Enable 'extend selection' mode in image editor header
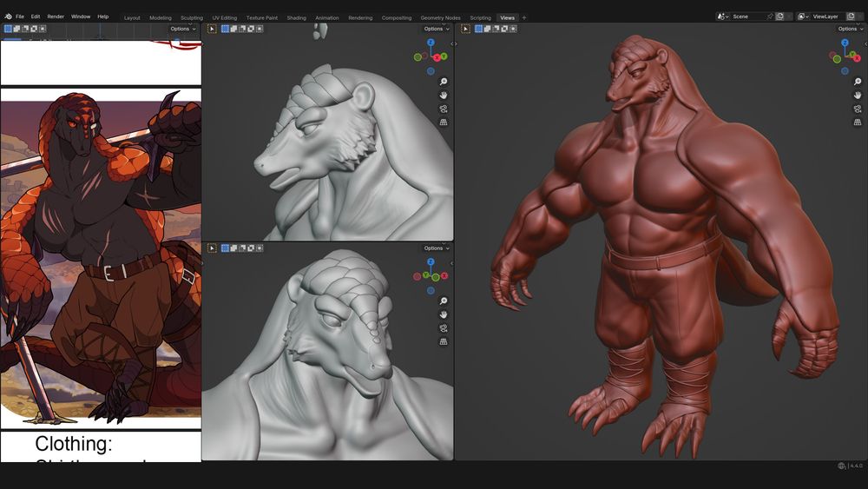Image resolution: width=868 pixels, height=489 pixels. pyautogui.click(x=16, y=29)
